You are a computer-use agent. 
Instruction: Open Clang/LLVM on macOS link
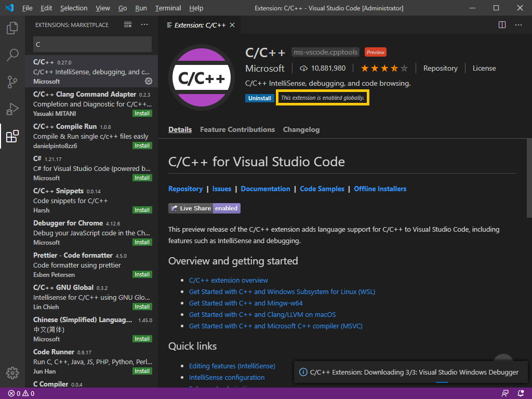(x=262, y=315)
